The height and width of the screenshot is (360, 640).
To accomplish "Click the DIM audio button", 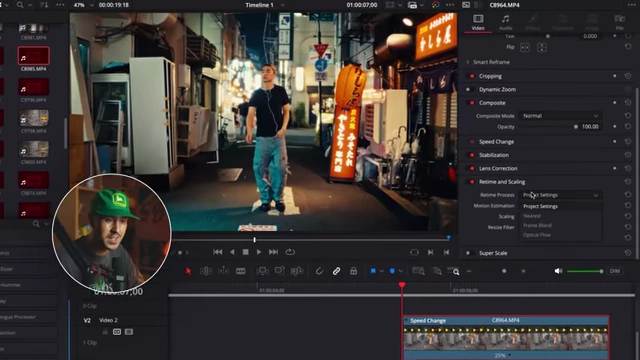I will coord(615,271).
